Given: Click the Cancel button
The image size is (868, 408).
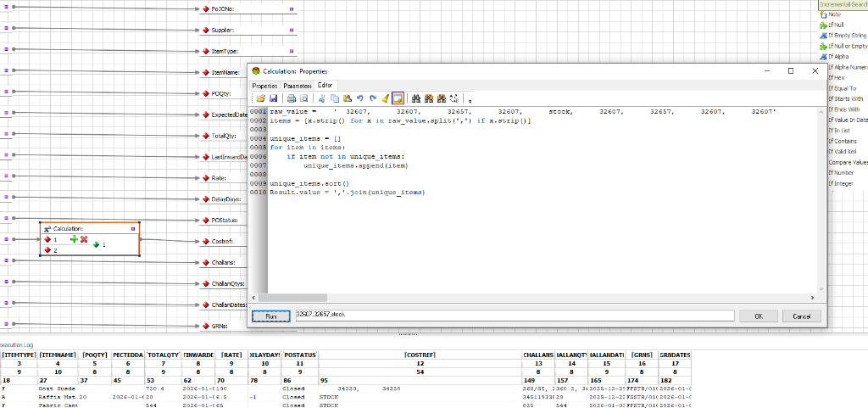Looking at the screenshot, I should point(801,316).
